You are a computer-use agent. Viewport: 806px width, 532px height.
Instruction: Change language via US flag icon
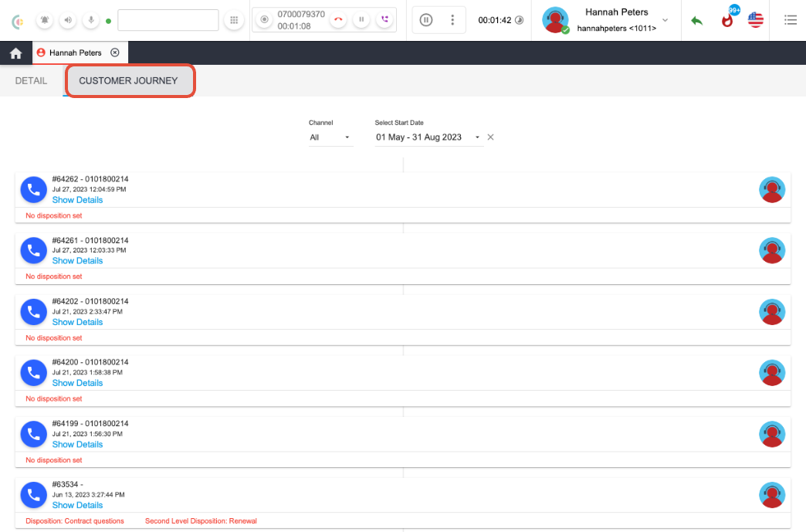756,20
